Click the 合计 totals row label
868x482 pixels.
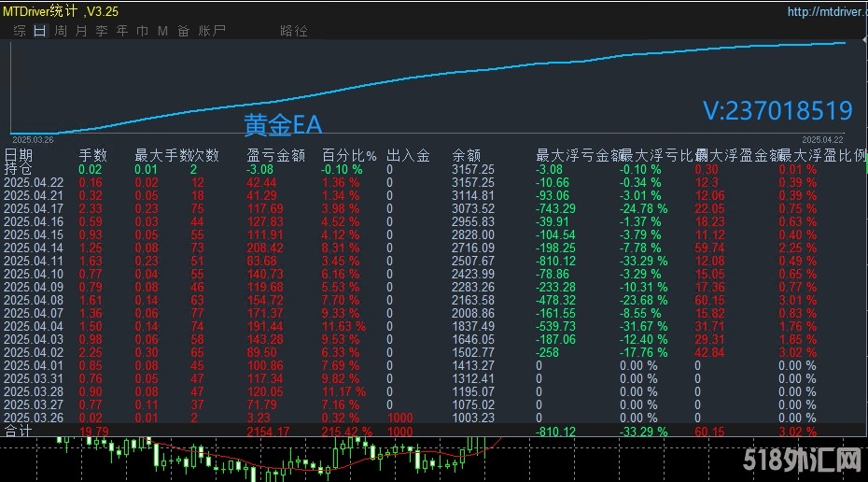click(x=19, y=432)
